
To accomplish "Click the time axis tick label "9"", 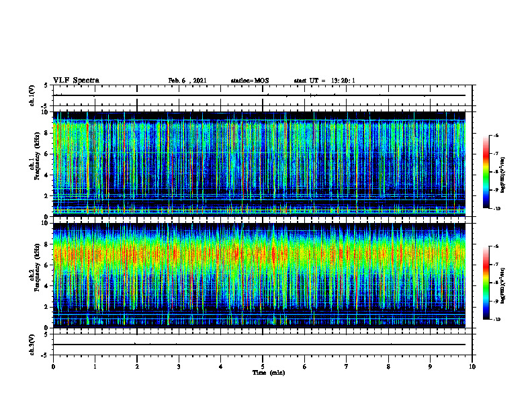I will coord(430,367).
